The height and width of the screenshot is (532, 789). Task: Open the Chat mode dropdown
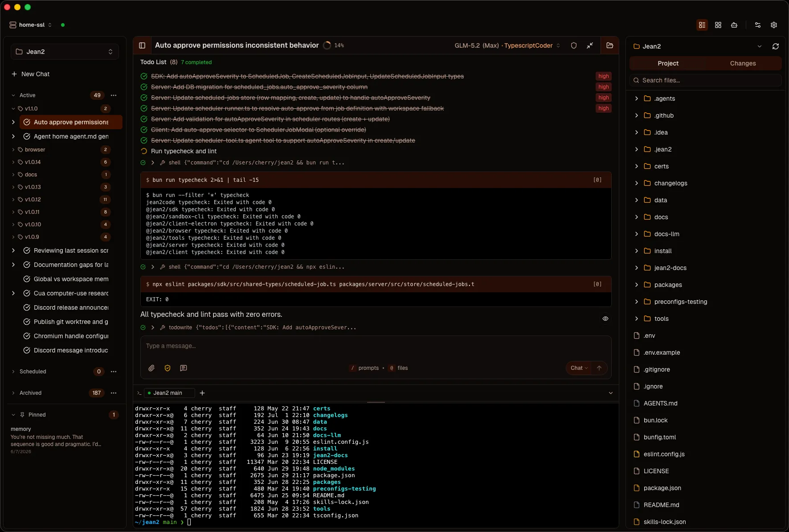click(579, 368)
